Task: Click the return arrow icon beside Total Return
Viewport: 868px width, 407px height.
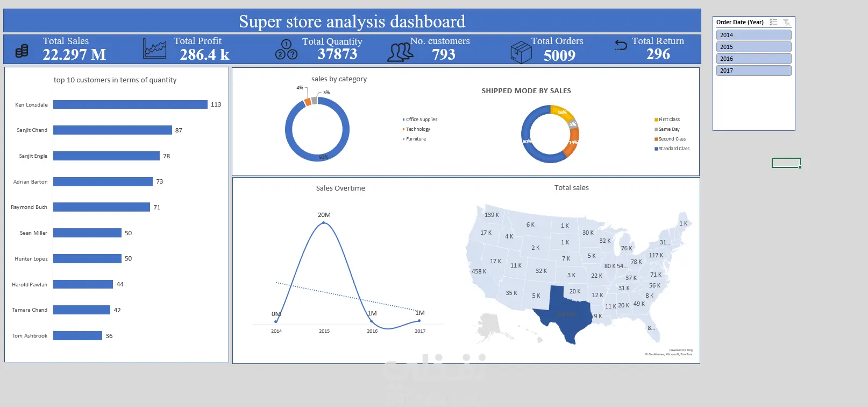Action: 621,45
